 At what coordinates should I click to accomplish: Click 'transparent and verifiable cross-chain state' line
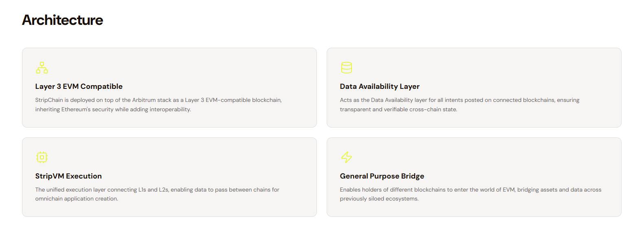pyautogui.click(x=398, y=109)
